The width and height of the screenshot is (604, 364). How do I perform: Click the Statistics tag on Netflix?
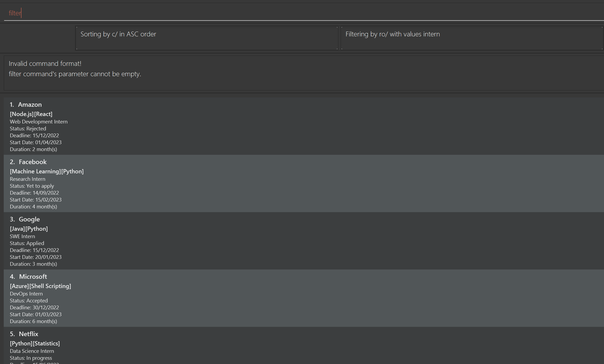(x=46, y=344)
